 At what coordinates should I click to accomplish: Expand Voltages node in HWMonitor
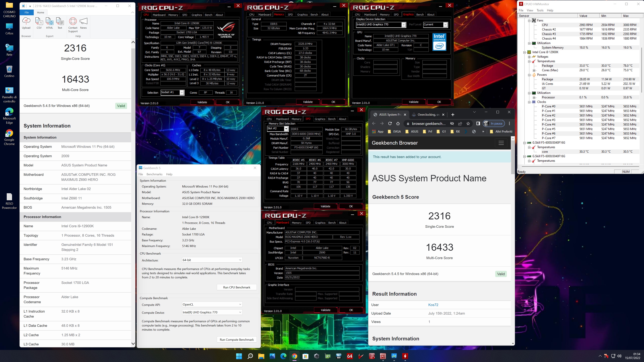click(529, 57)
